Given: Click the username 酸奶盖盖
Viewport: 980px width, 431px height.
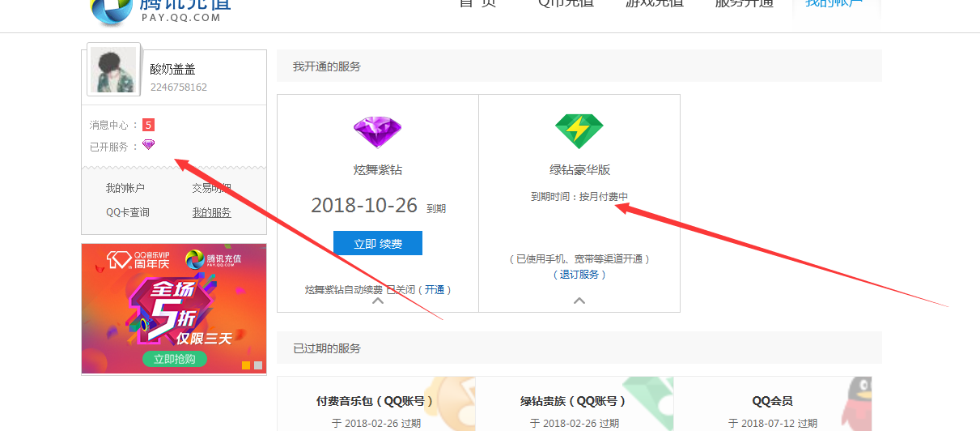Looking at the screenshot, I should pyautogui.click(x=172, y=70).
